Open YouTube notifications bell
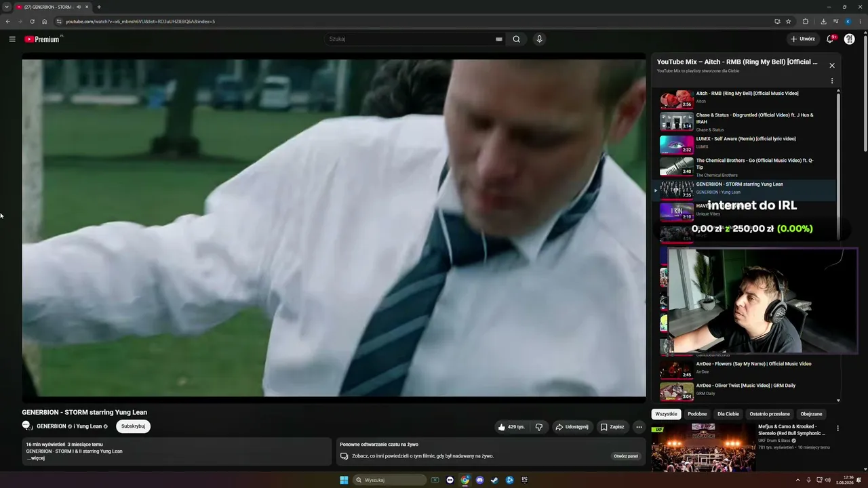This screenshot has width=868, height=488. coord(830,39)
